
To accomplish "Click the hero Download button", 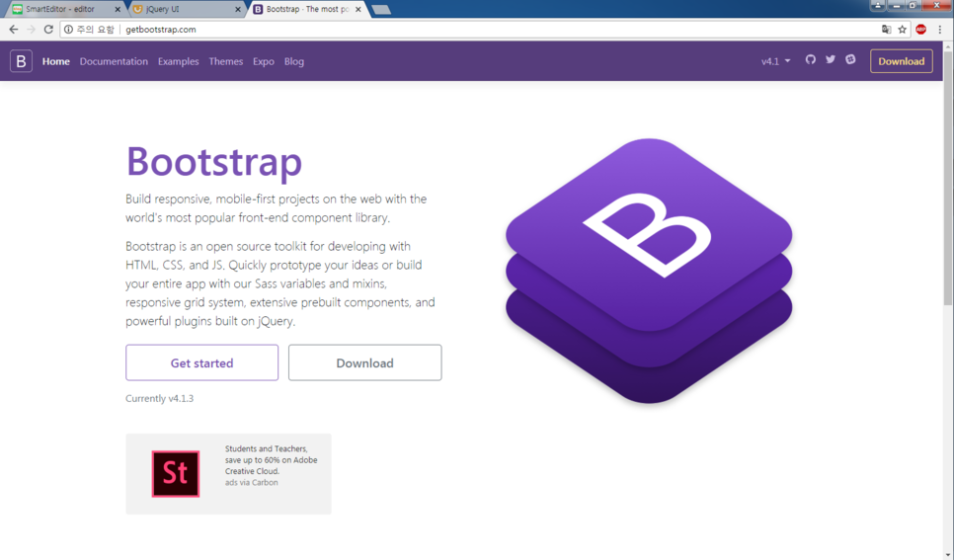I will pos(365,362).
